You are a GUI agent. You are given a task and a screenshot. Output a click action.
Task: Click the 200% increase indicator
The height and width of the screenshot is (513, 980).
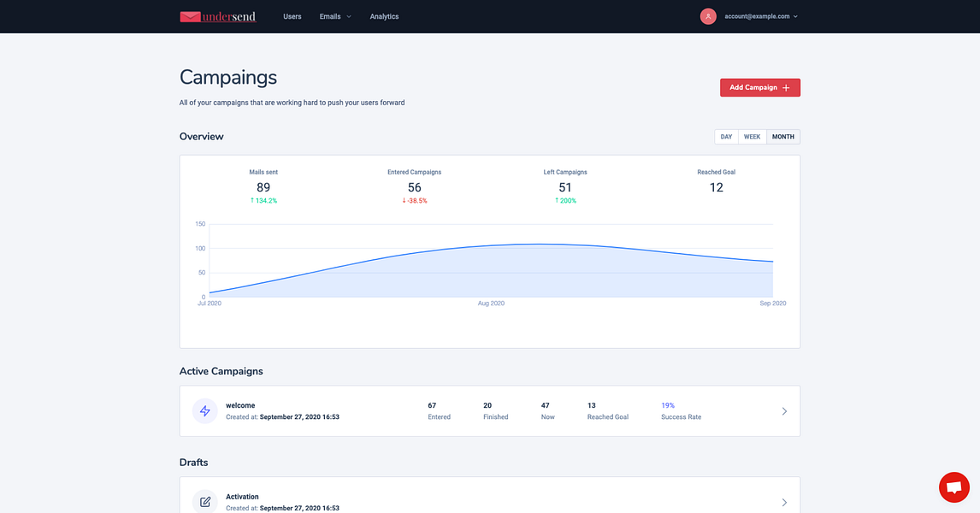coord(565,201)
